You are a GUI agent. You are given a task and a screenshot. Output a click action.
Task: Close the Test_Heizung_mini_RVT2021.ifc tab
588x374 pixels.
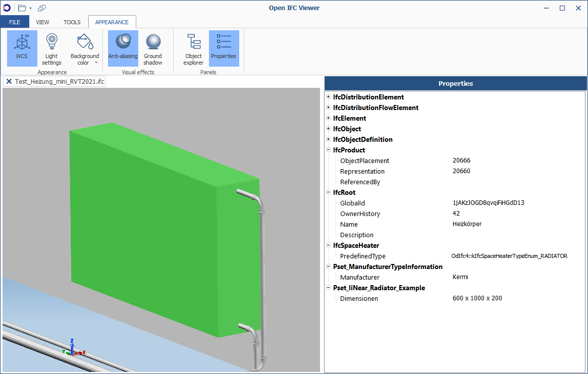(9, 81)
